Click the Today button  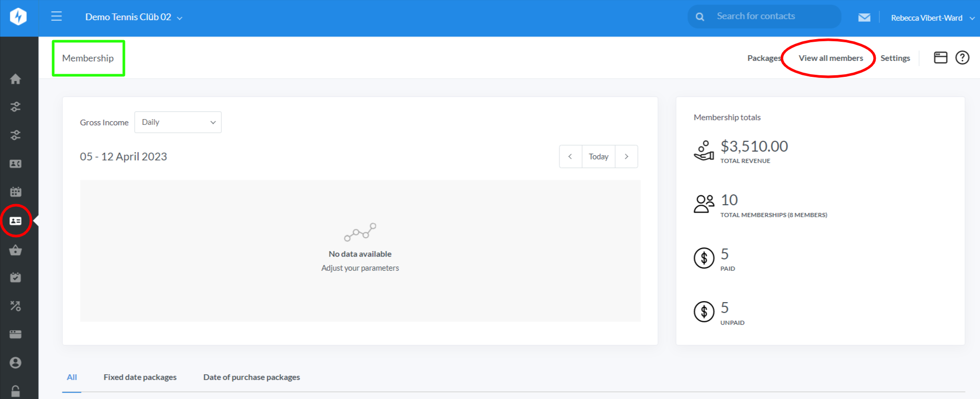pyautogui.click(x=598, y=157)
